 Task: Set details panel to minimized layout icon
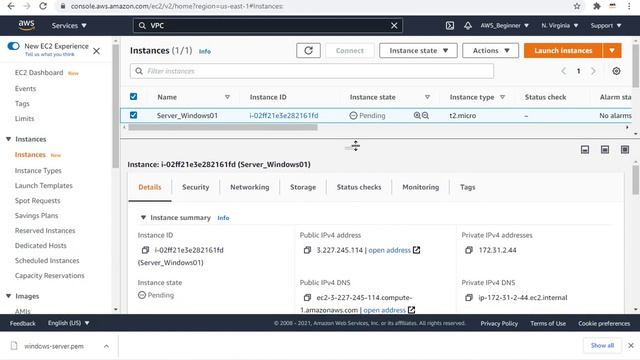(x=585, y=150)
